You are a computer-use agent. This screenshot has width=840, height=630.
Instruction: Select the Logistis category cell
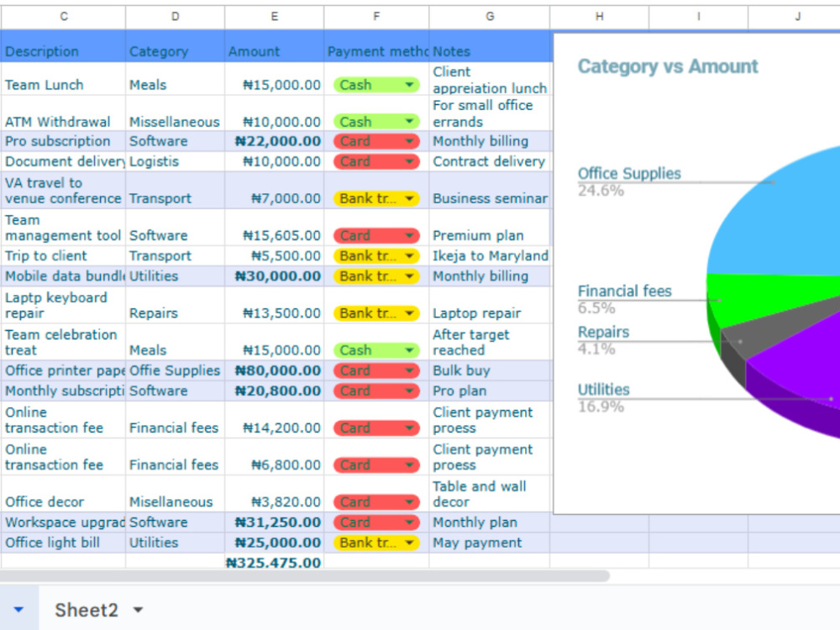tap(176, 161)
